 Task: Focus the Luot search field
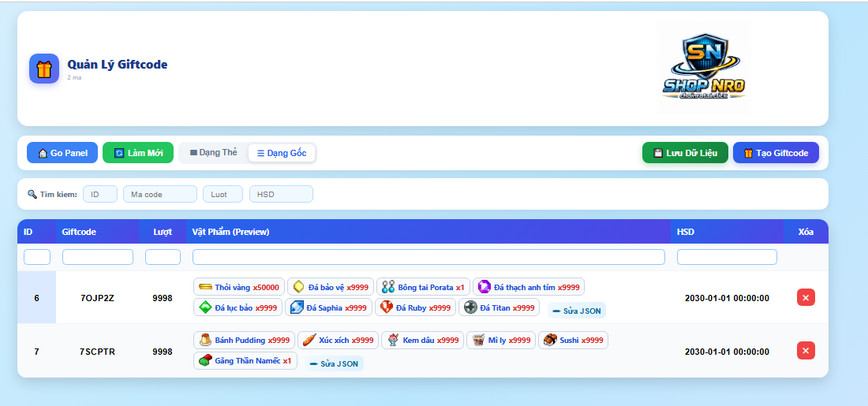pyautogui.click(x=223, y=194)
